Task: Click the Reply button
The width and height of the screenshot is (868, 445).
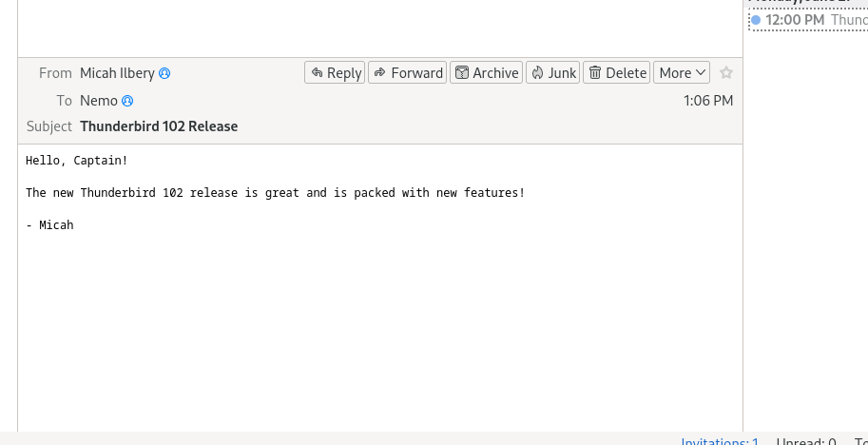Action: pos(335,72)
